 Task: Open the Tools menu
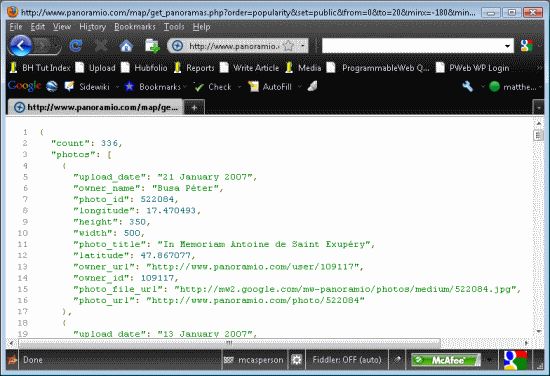[174, 27]
